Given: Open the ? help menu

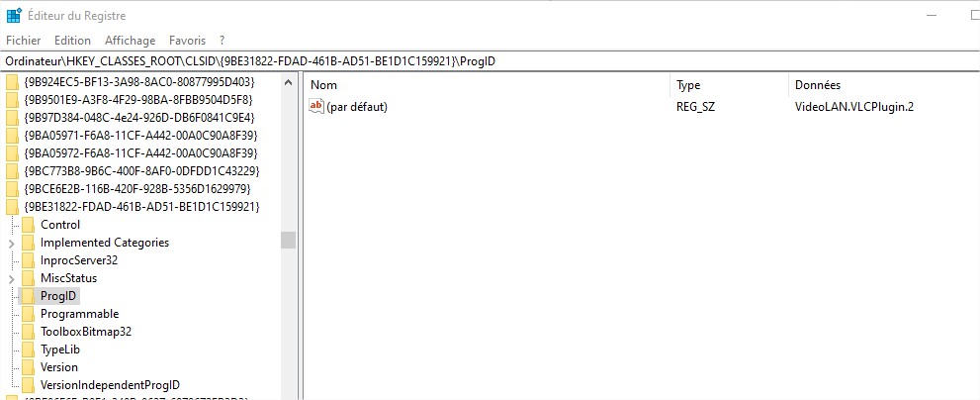Looking at the screenshot, I should point(222,41).
